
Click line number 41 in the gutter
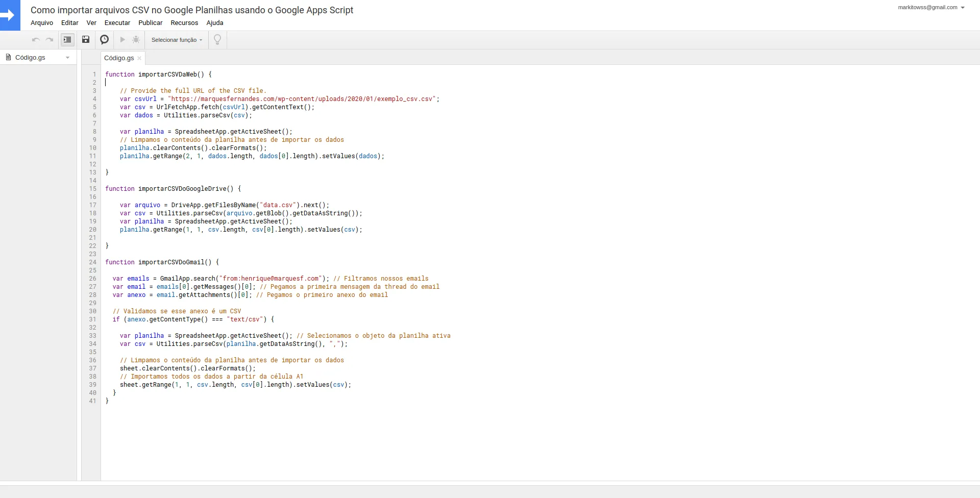[x=92, y=401]
